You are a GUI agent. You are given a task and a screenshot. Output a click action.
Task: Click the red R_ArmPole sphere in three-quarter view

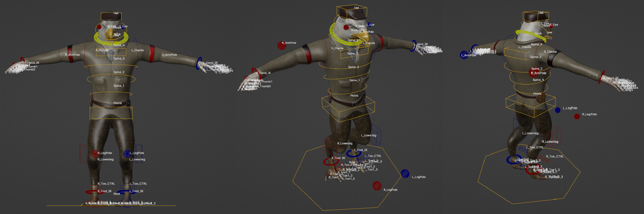[x=282, y=45]
